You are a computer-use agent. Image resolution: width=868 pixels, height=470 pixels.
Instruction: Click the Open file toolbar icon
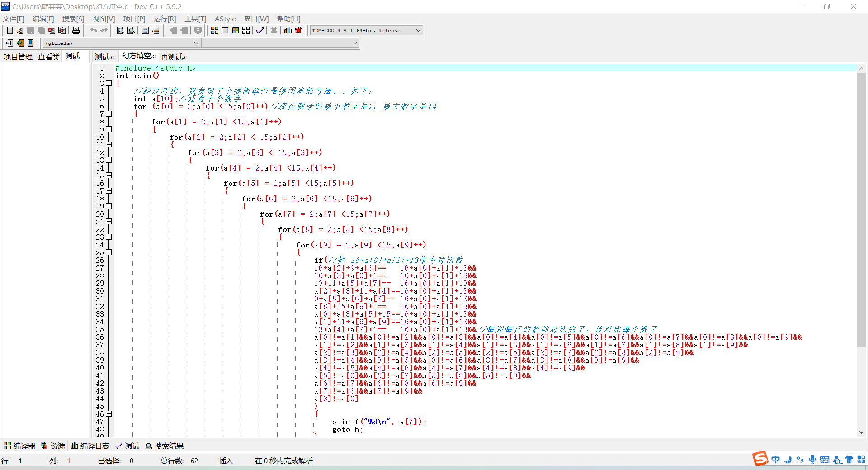coord(20,30)
